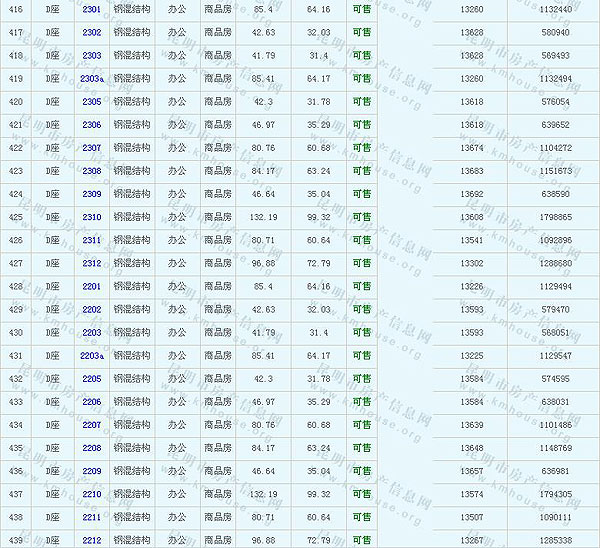Open room 2301 link

(x=91, y=9)
